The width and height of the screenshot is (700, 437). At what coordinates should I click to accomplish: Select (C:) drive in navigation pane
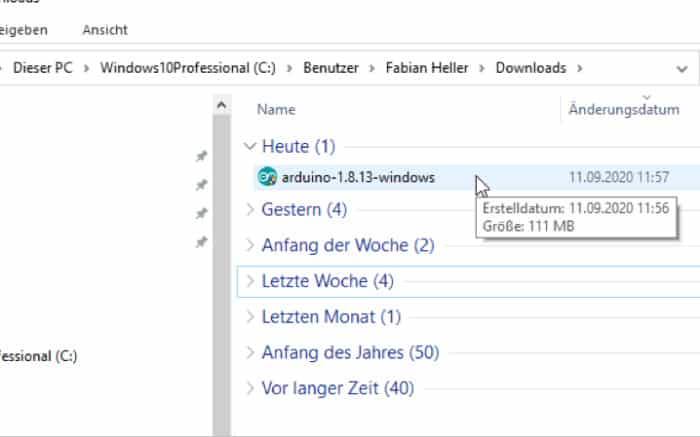(x=38, y=356)
